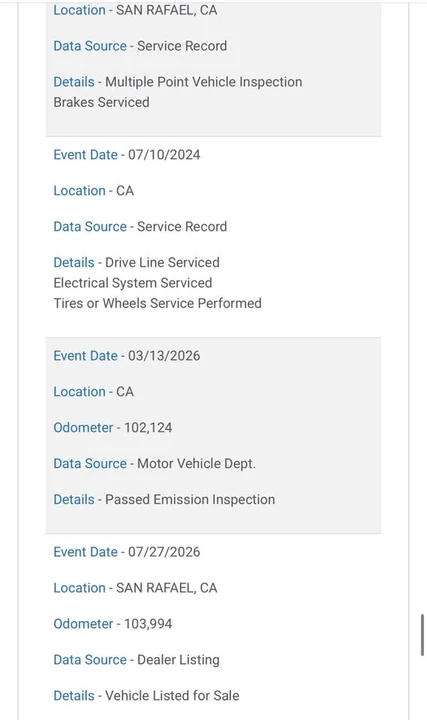
Task: Select the Event Date 03/13/2026 entry
Action: pos(127,356)
